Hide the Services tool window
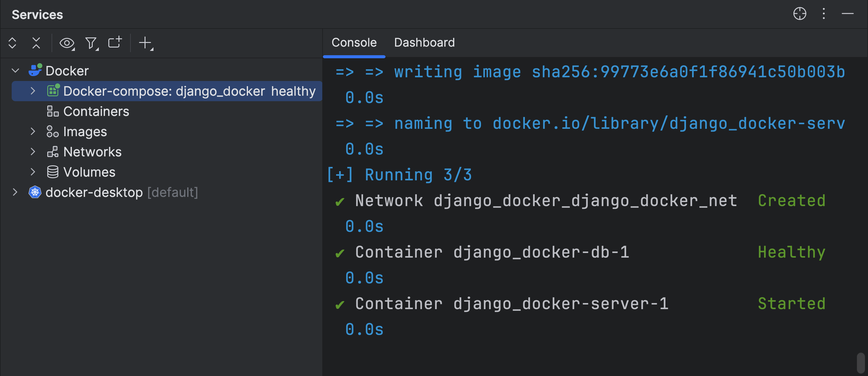 (x=847, y=14)
